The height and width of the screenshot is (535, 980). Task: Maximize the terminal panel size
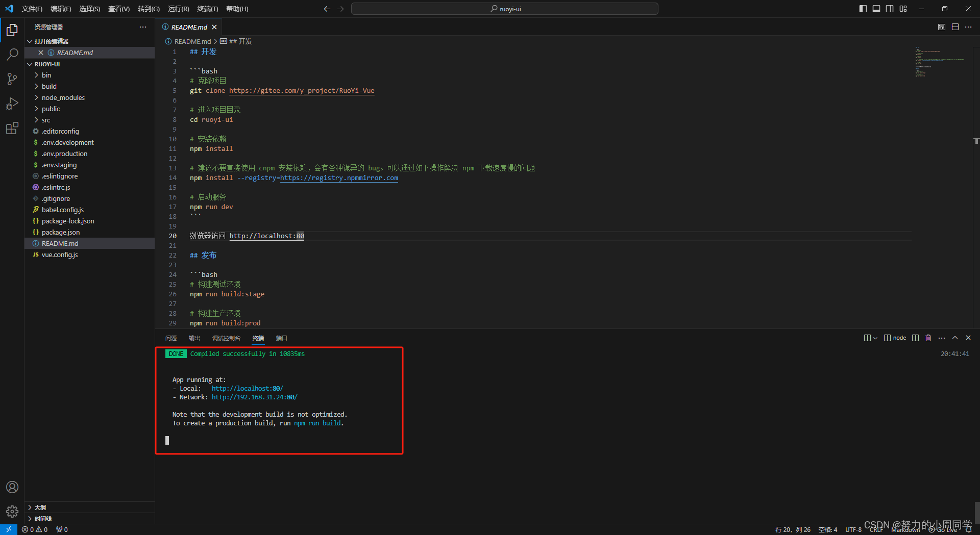pyautogui.click(x=955, y=338)
